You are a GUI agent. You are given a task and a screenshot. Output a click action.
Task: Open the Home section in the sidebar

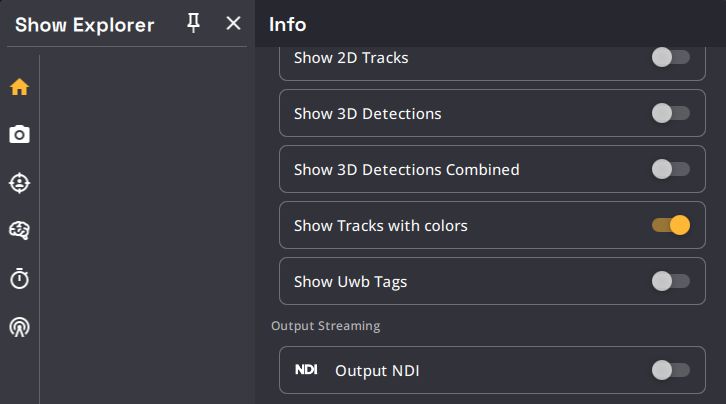point(19,87)
